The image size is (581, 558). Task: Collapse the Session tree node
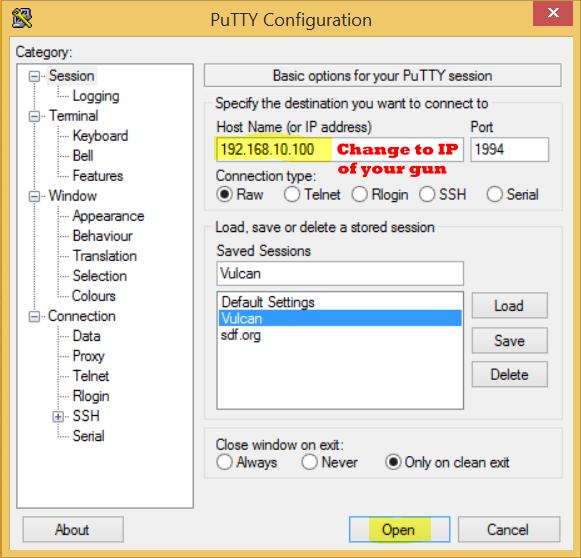click(x=34, y=76)
